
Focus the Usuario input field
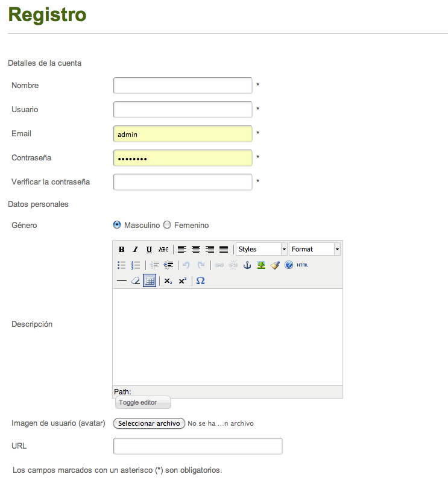click(183, 110)
